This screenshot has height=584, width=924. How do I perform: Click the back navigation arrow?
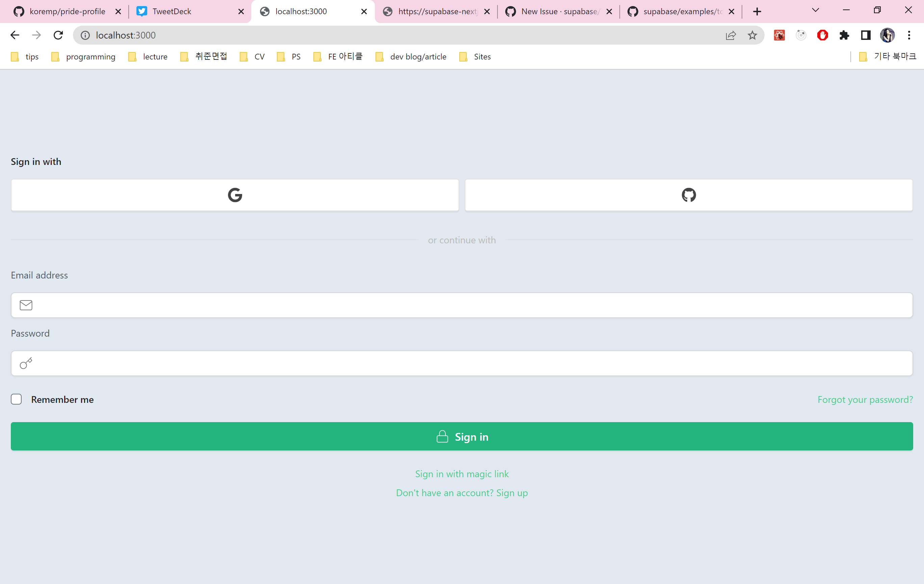(x=15, y=35)
